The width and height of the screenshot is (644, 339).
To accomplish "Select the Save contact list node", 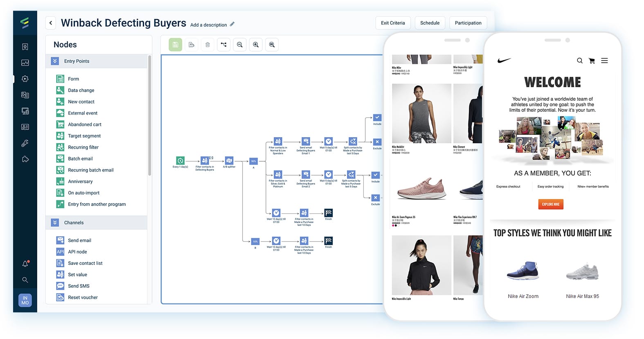I will [x=79, y=263].
